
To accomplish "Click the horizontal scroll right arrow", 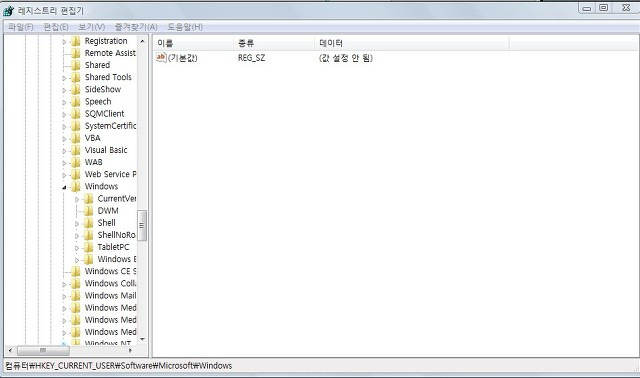I will click(130, 350).
